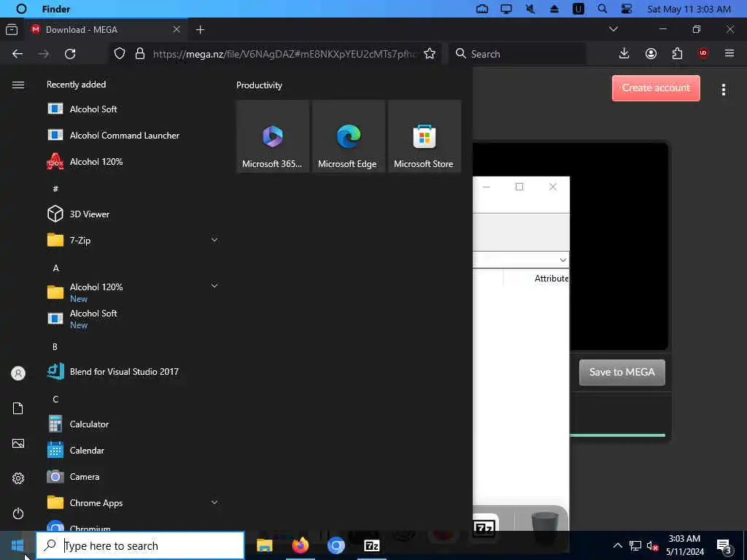Show hidden system tray icons
The height and width of the screenshot is (560, 747).
point(617,545)
